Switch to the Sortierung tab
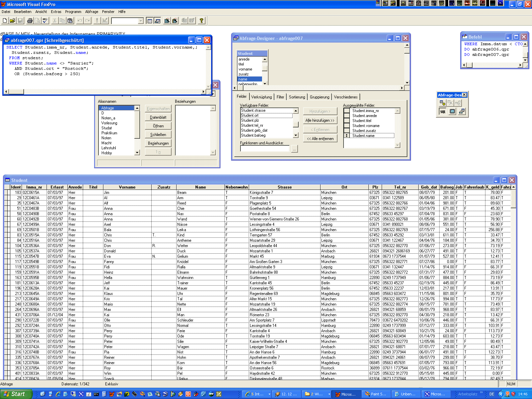 [297, 97]
